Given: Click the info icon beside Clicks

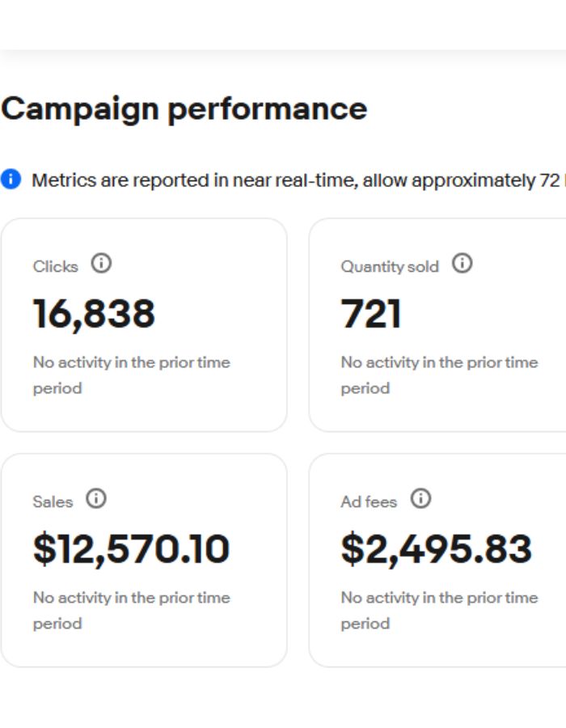Looking at the screenshot, I should pyautogui.click(x=101, y=264).
